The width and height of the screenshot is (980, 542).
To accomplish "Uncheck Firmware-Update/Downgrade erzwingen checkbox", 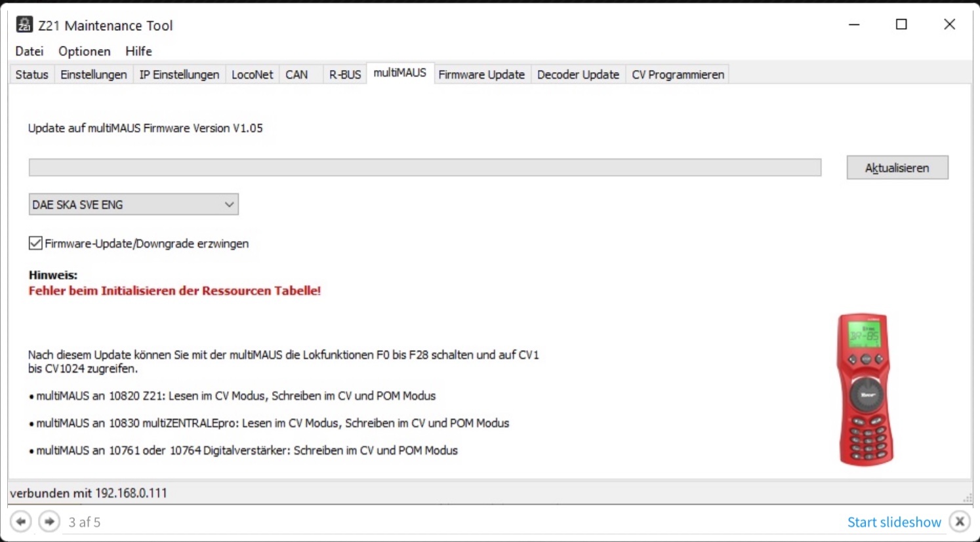I will [x=35, y=243].
